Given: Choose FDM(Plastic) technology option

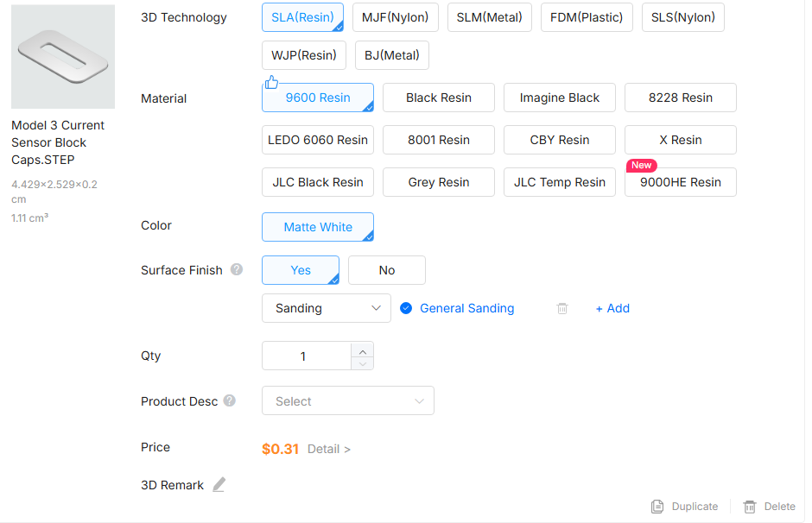Looking at the screenshot, I should coord(587,17).
